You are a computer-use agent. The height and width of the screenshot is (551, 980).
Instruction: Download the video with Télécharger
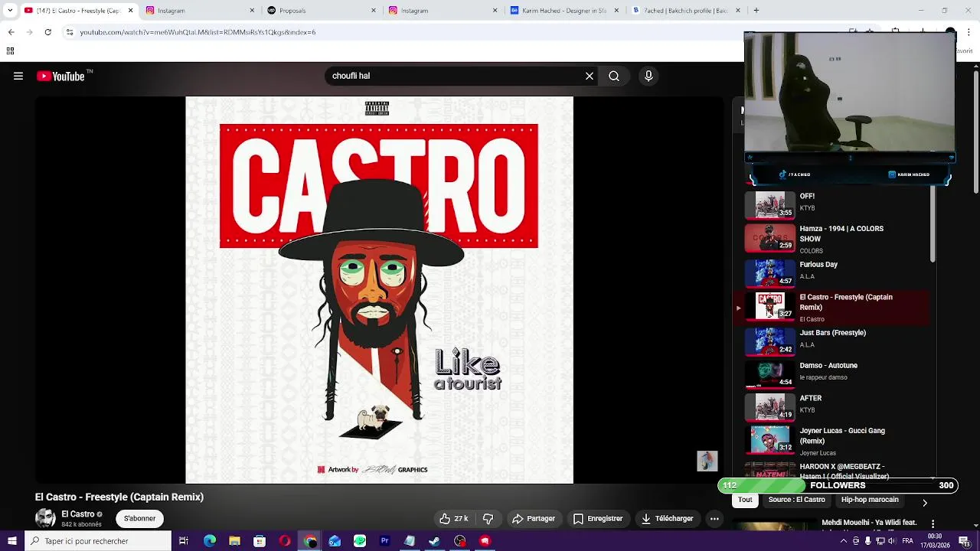pos(667,519)
